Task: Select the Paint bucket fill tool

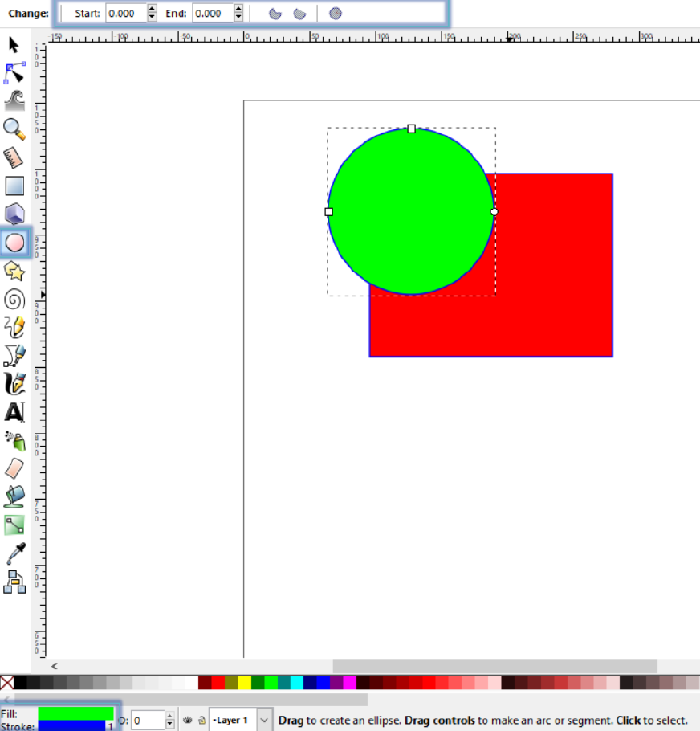Action: [x=14, y=497]
